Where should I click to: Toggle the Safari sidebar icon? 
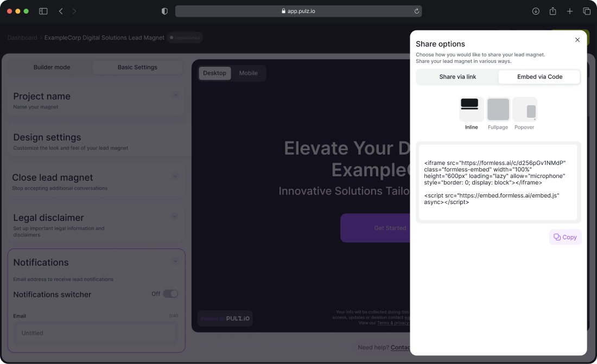click(43, 11)
